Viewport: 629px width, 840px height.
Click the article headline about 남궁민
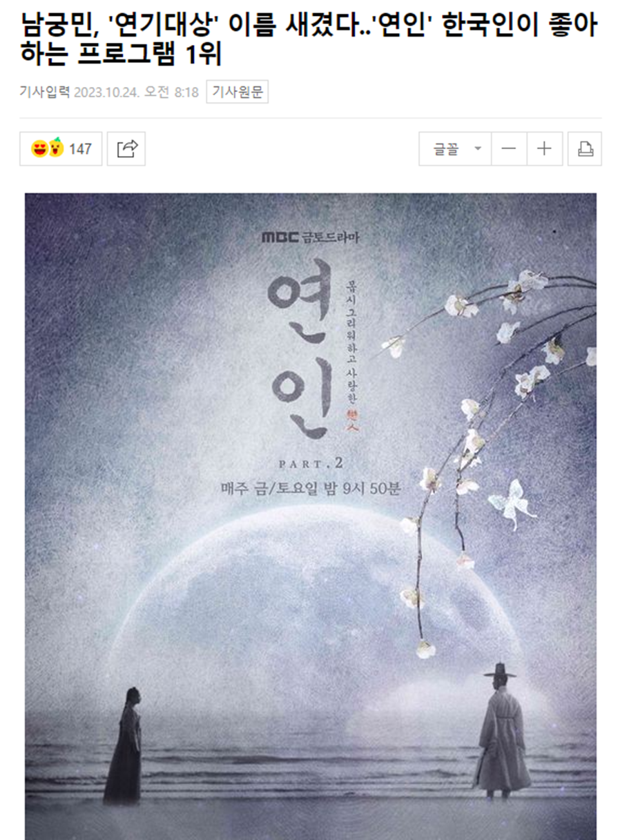coord(309,41)
